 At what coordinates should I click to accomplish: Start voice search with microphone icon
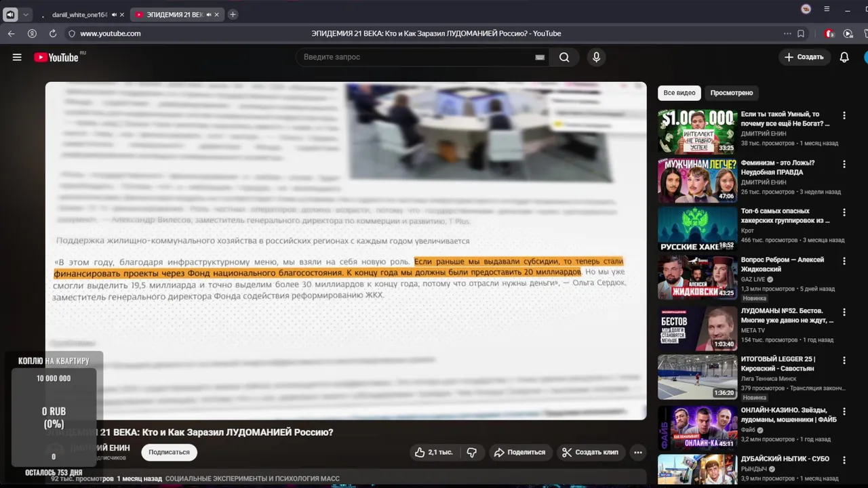[x=596, y=58]
